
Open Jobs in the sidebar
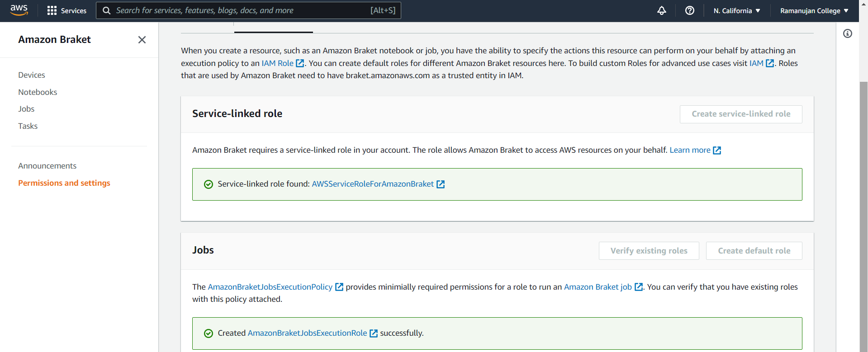click(26, 109)
